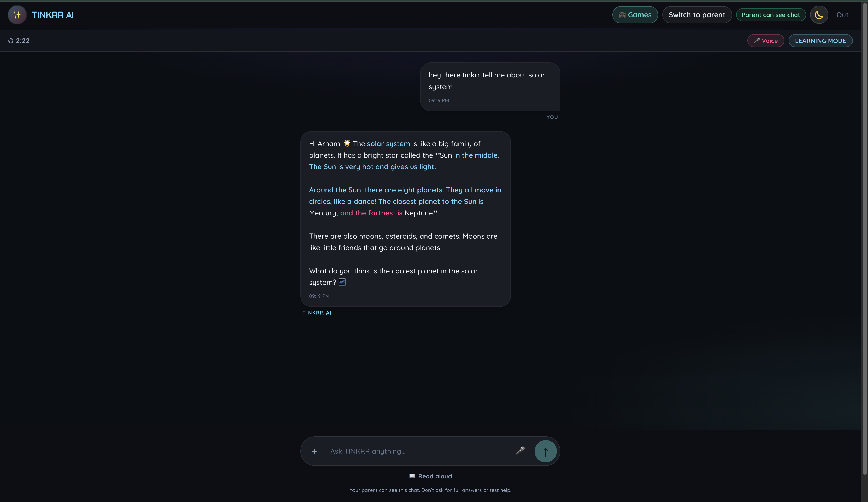Click the pink 'and the farthest is' text
The height and width of the screenshot is (502, 868).
click(x=371, y=213)
